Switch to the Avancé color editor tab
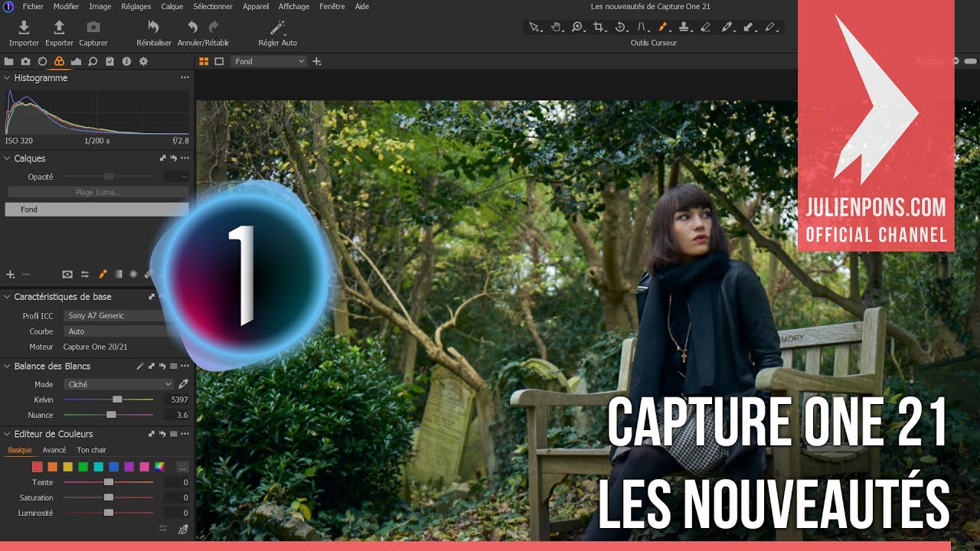 click(54, 450)
